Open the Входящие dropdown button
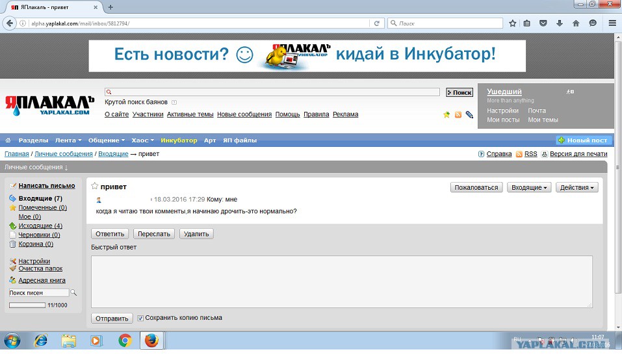This screenshot has width=622, height=364. click(529, 188)
